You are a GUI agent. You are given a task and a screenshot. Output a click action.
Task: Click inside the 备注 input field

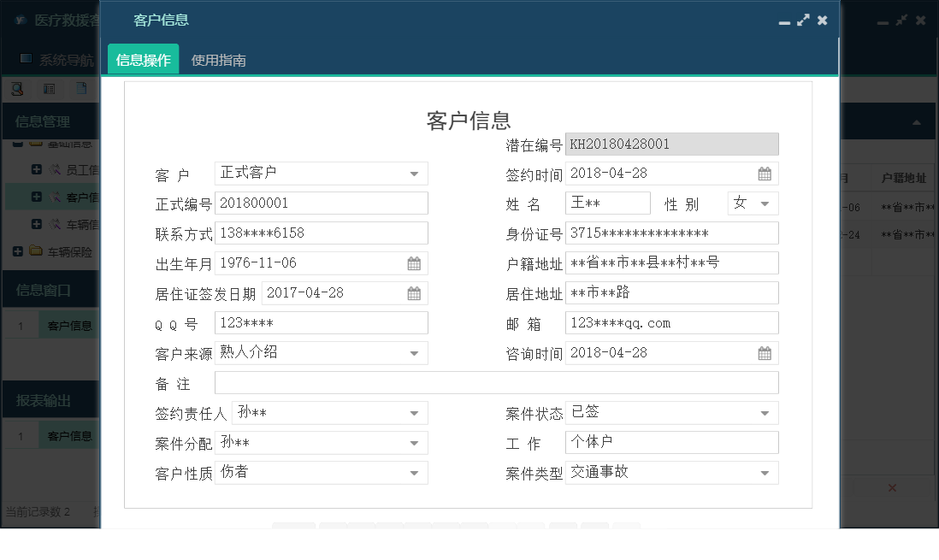[x=496, y=382]
